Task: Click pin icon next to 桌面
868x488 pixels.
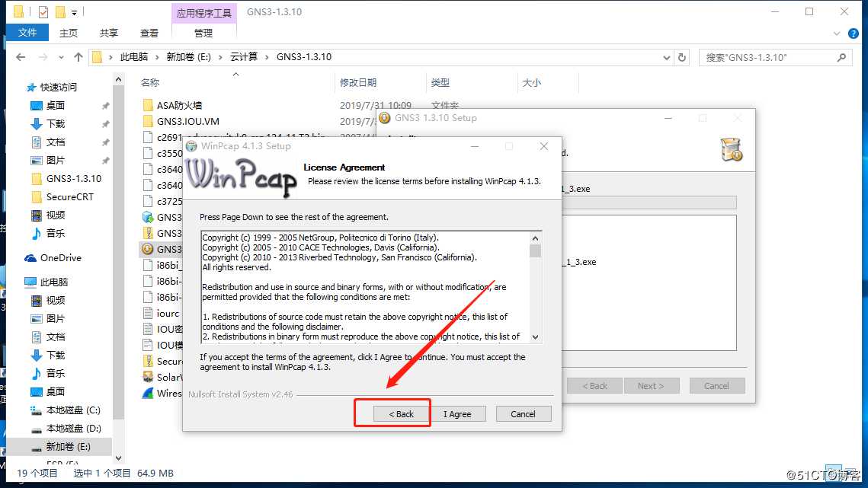Action: point(105,106)
